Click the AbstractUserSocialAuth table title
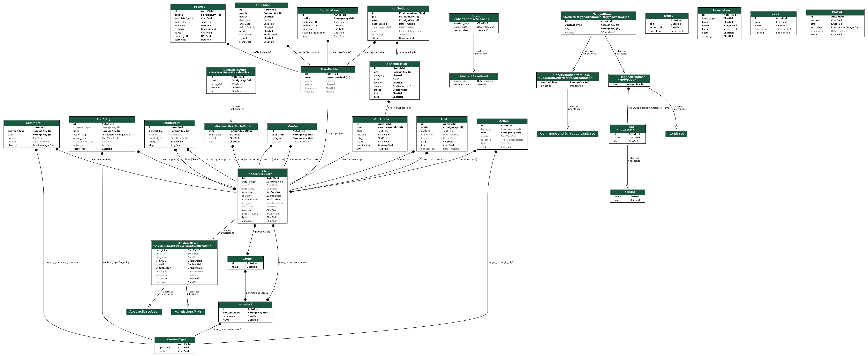Viewport: 868px width, 356px height. click(231, 126)
